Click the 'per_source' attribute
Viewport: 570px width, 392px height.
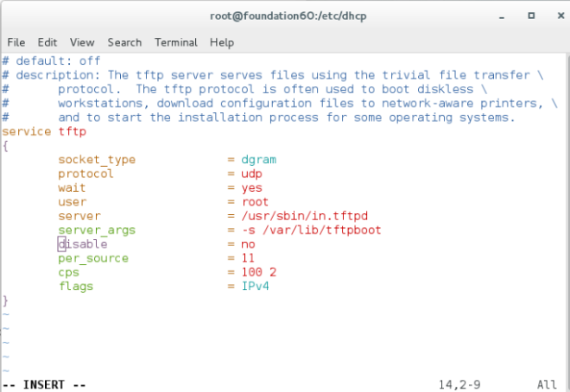[93, 258]
